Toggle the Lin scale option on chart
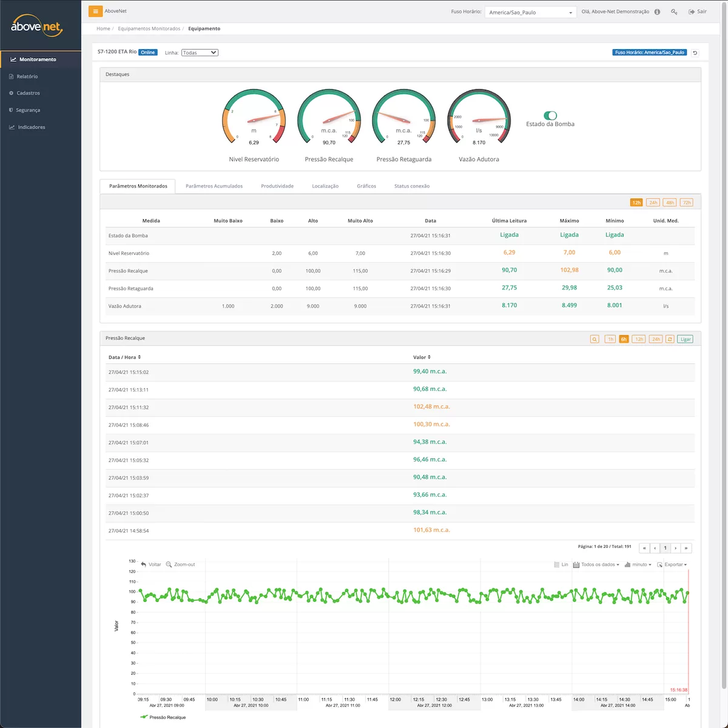The image size is (728, 728). [x=561, y=564]
